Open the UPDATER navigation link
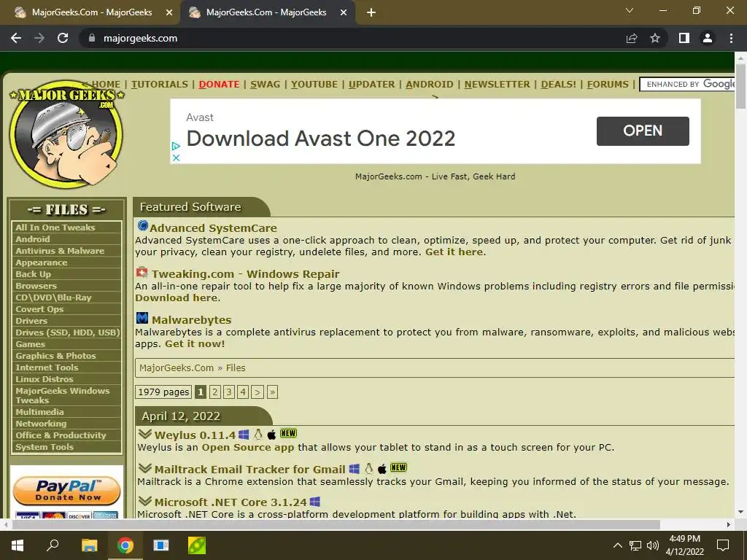 coord(371,85)
